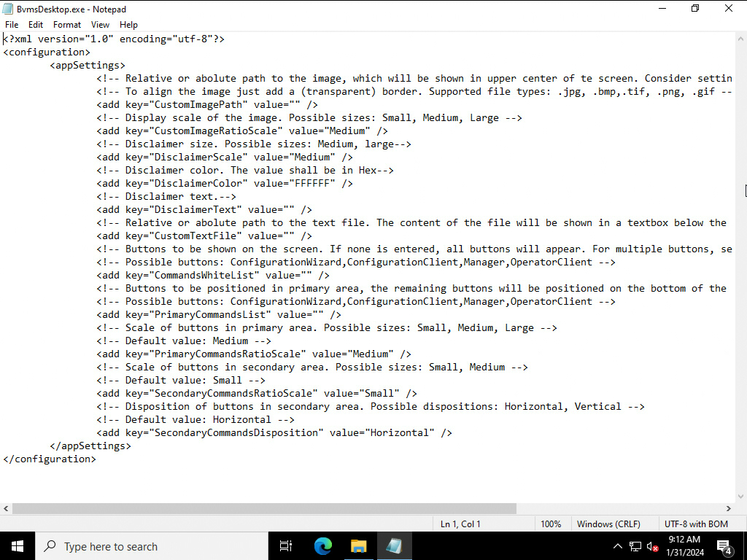The height and width of the screenshot is (560, 747).
Task: Open the View menu
Action: [100, 25]
